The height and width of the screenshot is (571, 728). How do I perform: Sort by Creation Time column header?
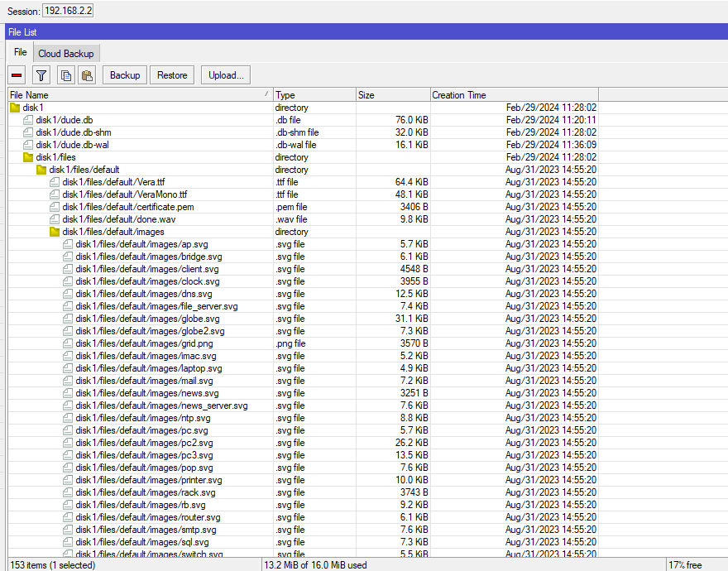(x=515, y=95)
